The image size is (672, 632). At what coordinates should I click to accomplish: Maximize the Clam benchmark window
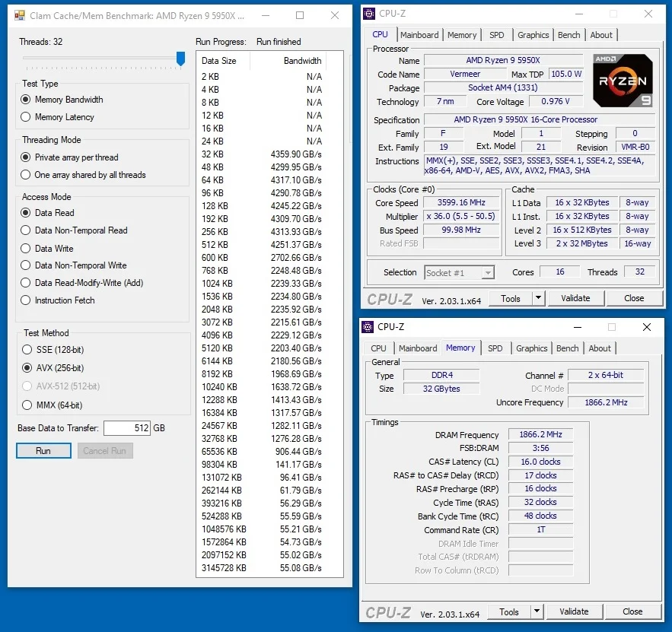point(300,15)
